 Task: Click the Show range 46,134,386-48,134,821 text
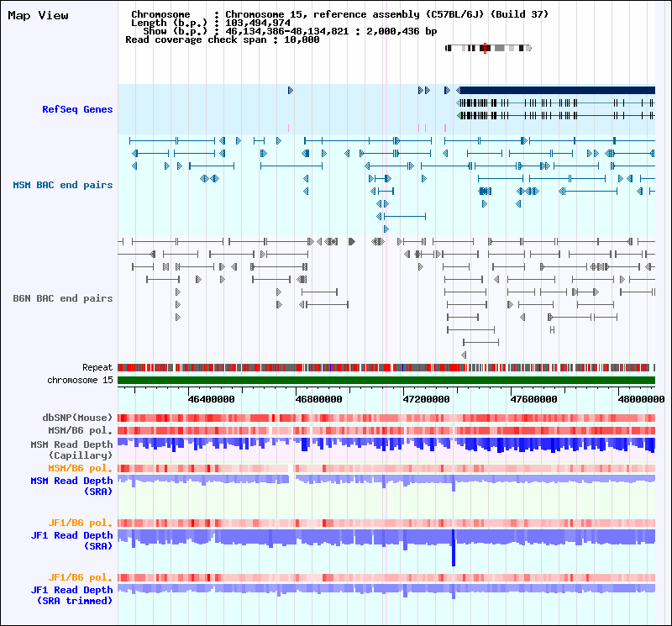click(290, 31)
